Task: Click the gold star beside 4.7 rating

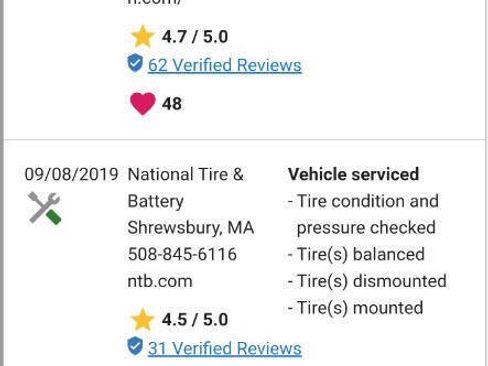Action: pyautogui.click(x=143, y=36)
